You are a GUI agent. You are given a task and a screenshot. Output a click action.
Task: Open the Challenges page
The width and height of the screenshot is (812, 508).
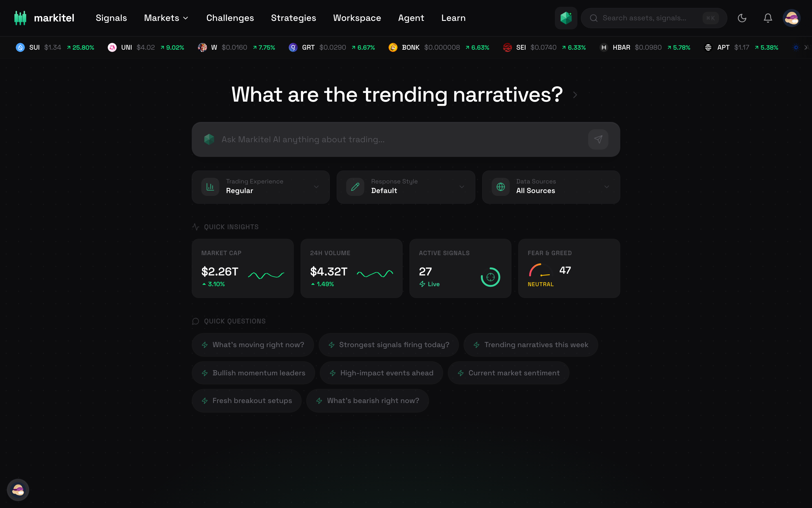(230, 18)
